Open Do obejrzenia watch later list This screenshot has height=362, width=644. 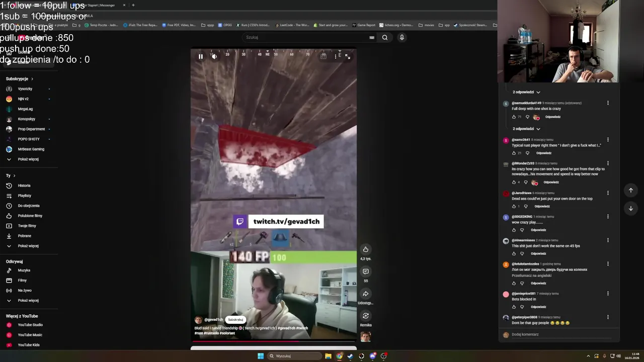click(x=28, y=206)
